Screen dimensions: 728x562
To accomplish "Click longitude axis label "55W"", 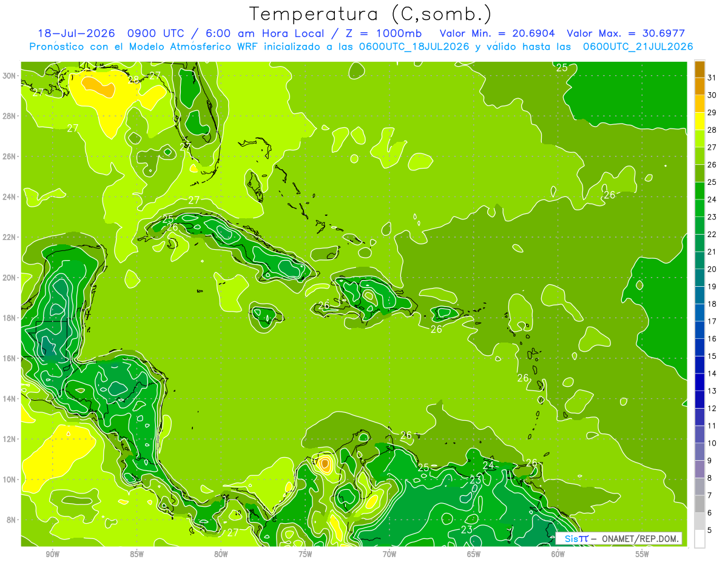I will click(x=642, y=554).
